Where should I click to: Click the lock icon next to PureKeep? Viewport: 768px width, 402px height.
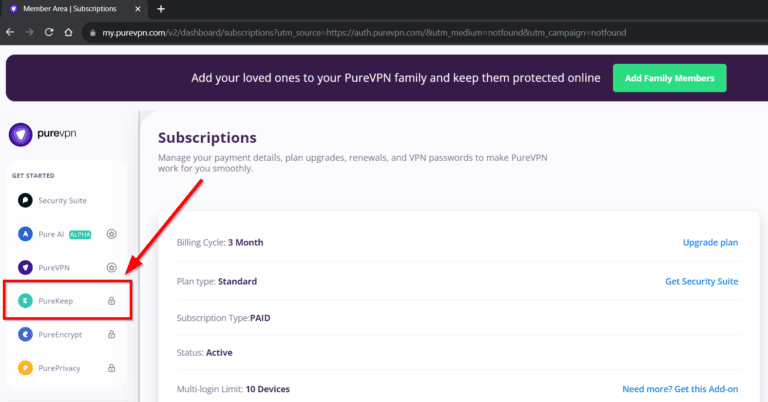[112, 301]
